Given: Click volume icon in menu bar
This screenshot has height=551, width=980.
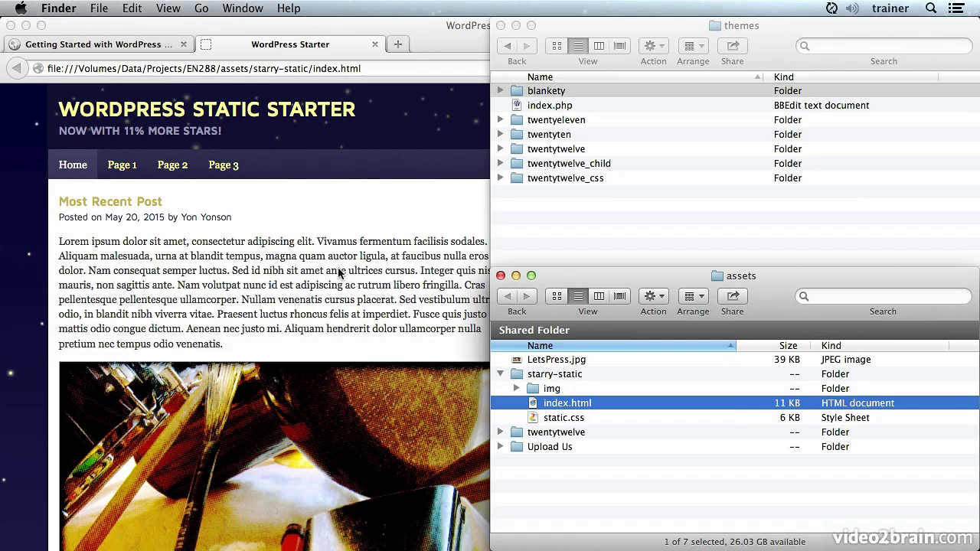Looking at the screenshot, I should pos(852,8).
